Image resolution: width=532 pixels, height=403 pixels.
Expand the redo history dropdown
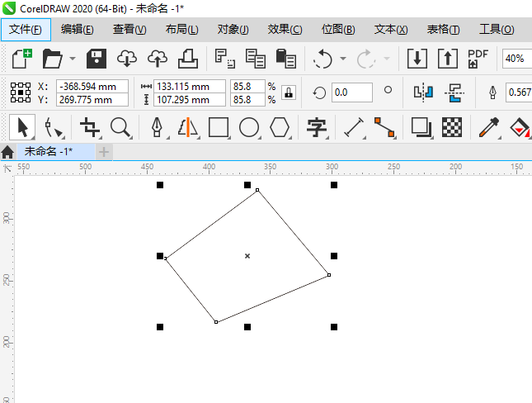387,59
